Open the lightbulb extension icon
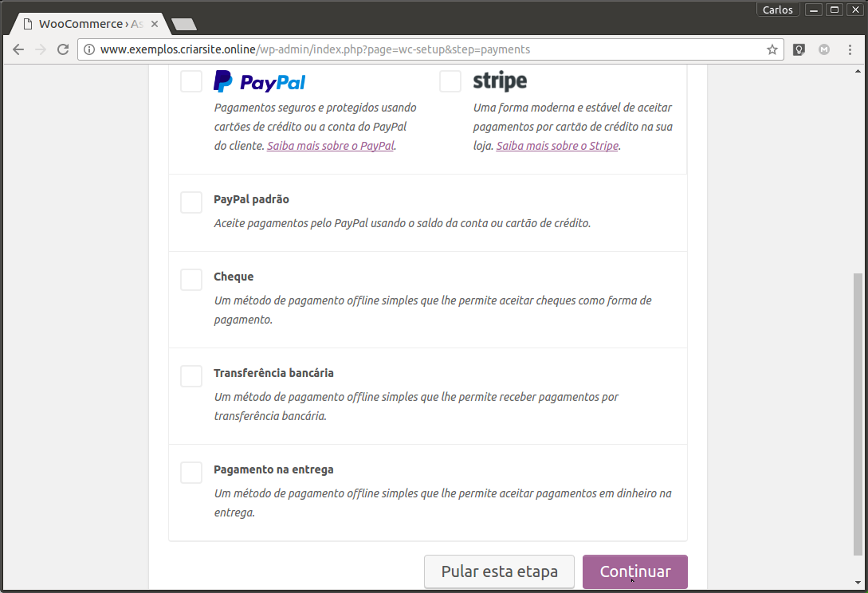The width and height of the screenshot is (868, 593). click(799, 49)
